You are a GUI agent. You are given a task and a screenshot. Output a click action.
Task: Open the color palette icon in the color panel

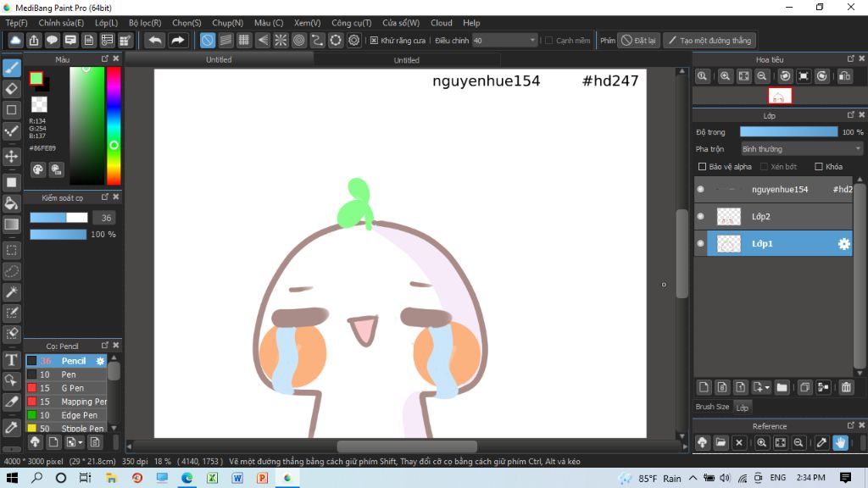pyautogui.click(x=37, y=169)
